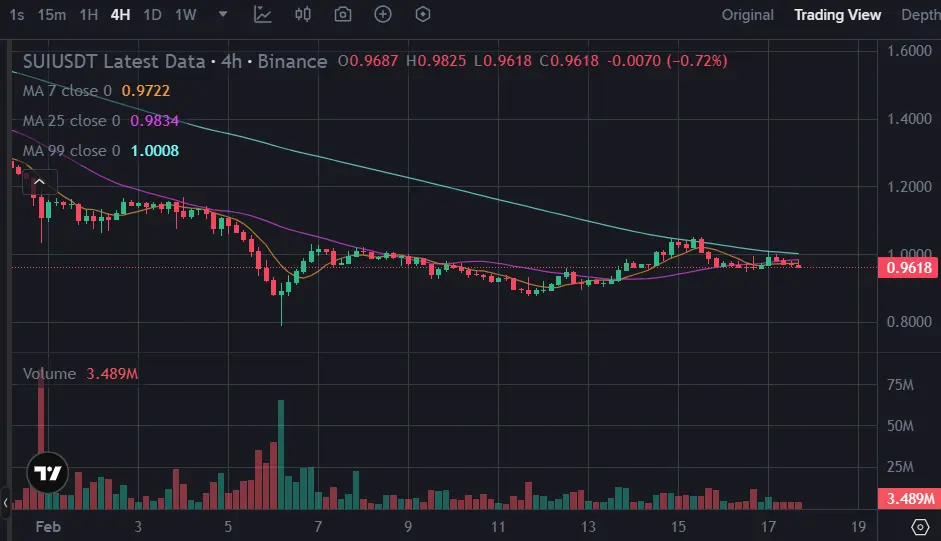
Task: Click the 1.4000 price axis label
Action: [x=909, y=119]
